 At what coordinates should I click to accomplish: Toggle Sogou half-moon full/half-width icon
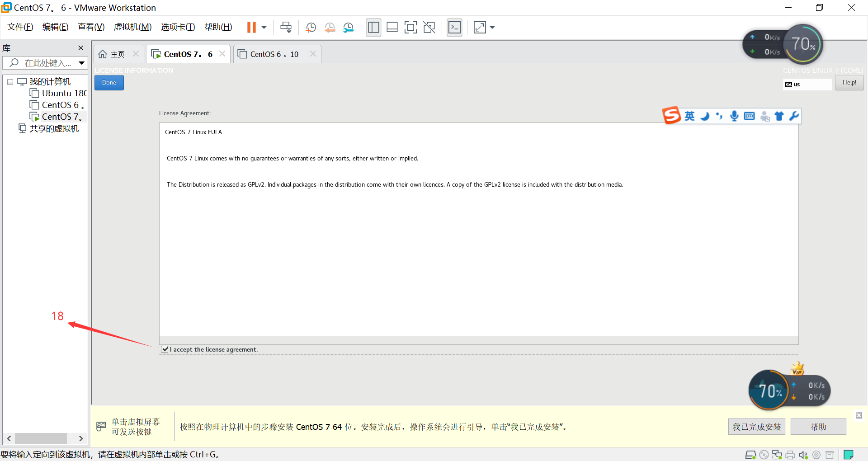pos(705,116)
